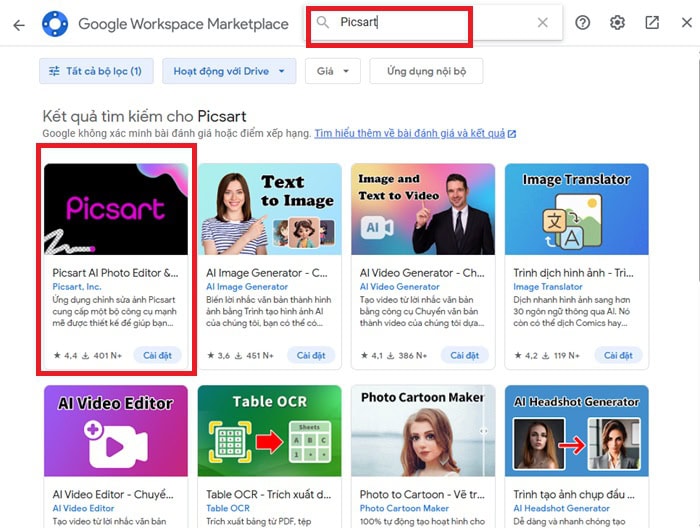Open the Trình dịch hình ảnh - Trì... title
The height and width of the screenshot is (528, 700).
click(x=573, y=273)
